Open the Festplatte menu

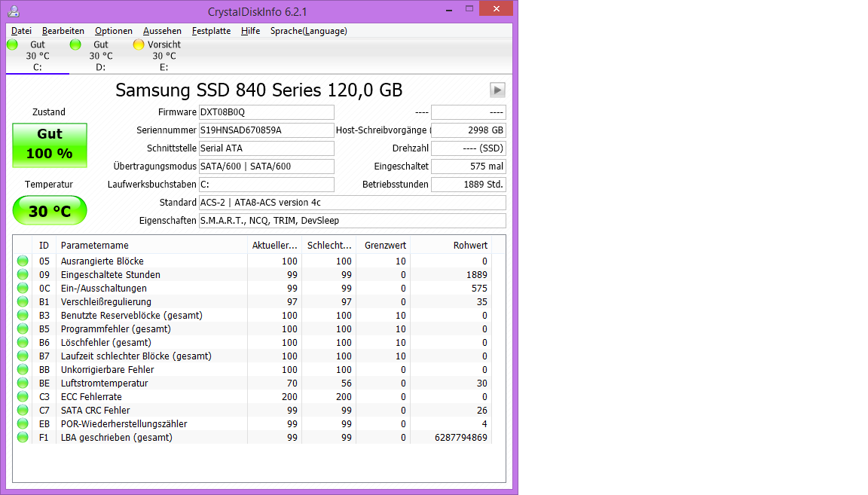pyautogui.click(x=211, y=31)
